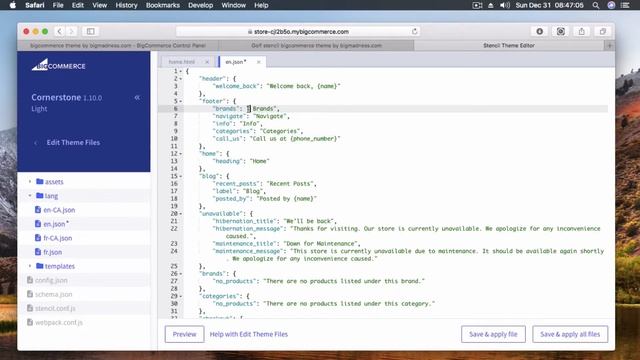Switch to home.html editor tab
The height and width of the screenshot is (360, 640).
coord(182,62)
